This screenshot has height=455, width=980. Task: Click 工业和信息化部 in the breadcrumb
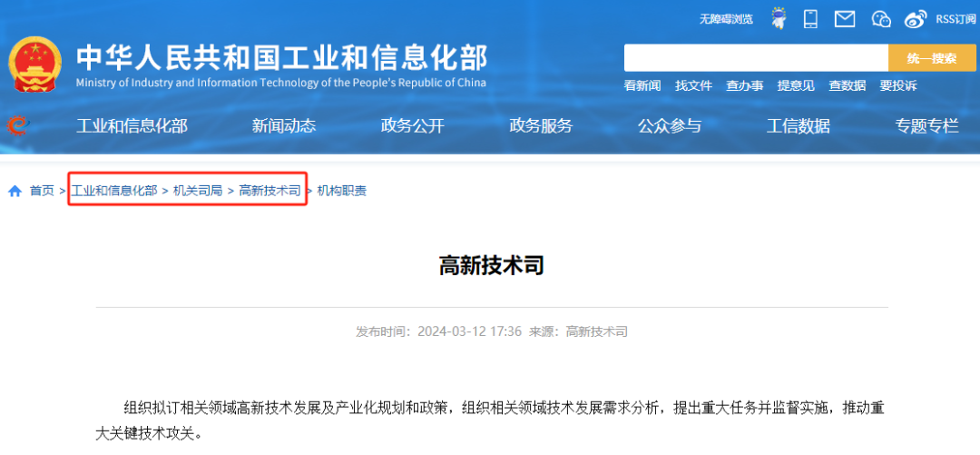(114, 191)
